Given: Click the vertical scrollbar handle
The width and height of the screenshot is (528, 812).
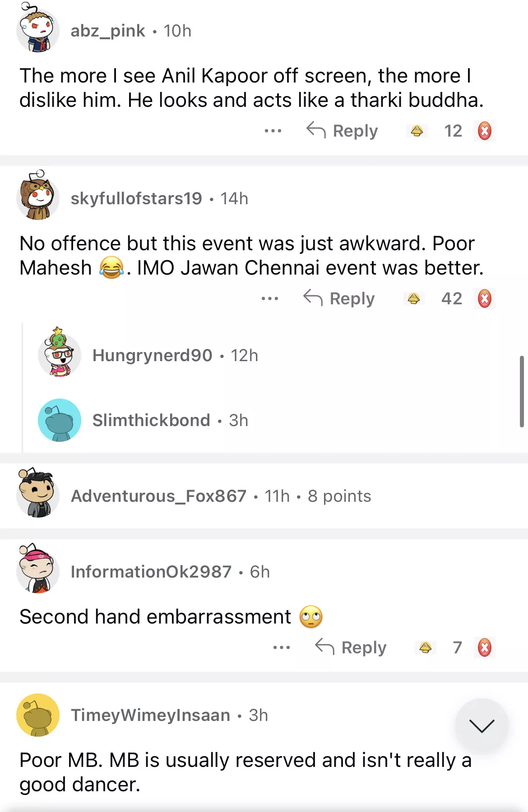Looking at the screenshot, I should 522,391.
